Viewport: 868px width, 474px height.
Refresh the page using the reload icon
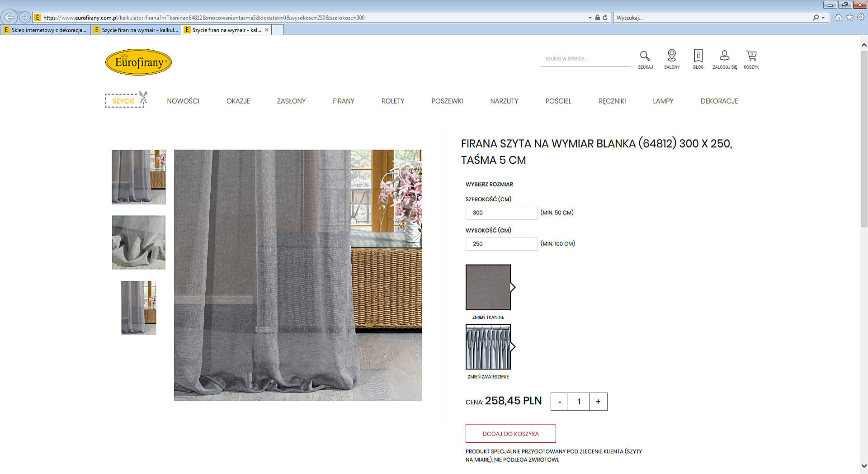click(605, 18)
